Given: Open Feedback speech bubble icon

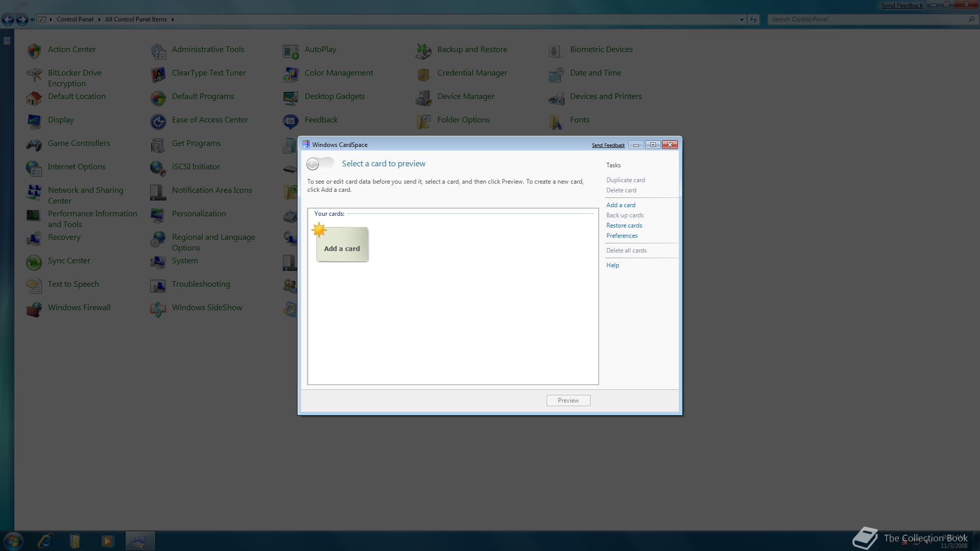Looking at the screenshot, I should pos(291,121).
